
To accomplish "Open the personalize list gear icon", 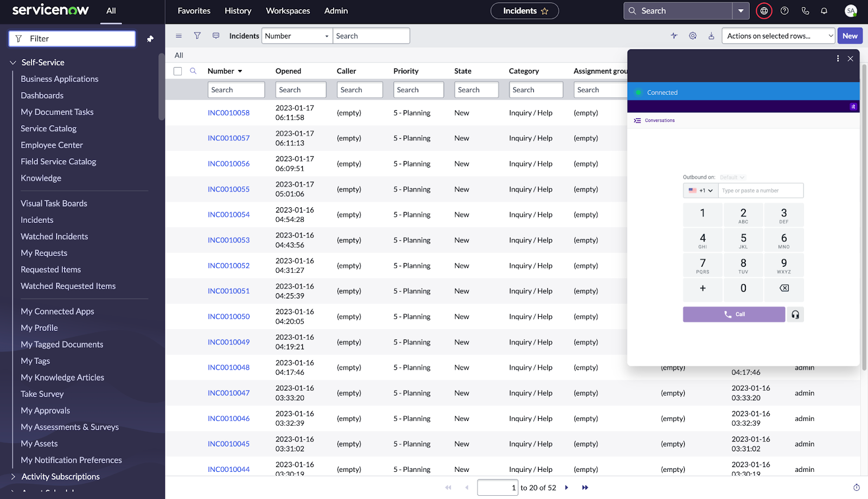I will 692,35.
